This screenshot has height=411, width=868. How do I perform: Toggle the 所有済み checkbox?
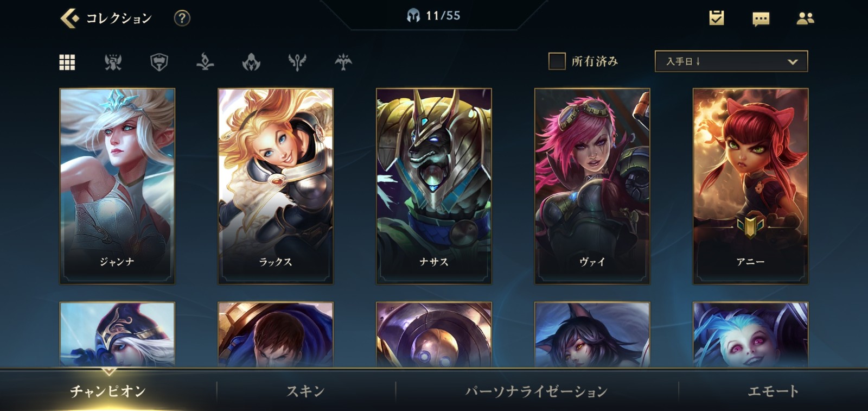click(x=557, y=61)
